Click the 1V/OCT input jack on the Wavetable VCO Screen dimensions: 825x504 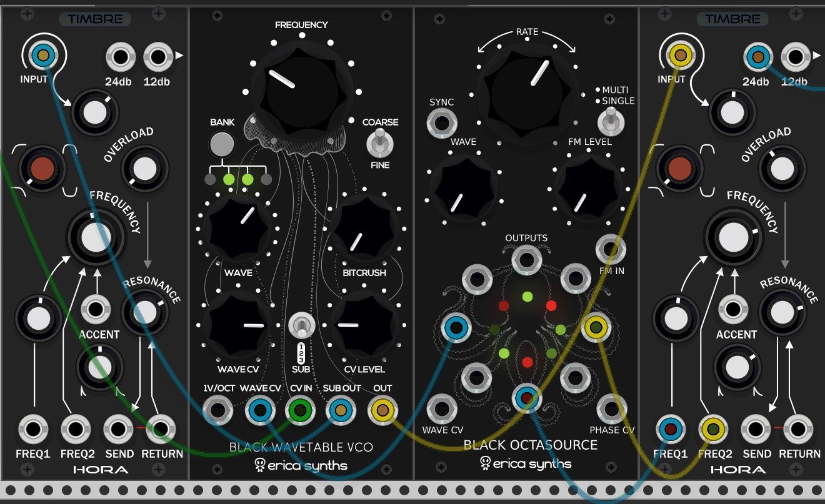click(218, 410)
